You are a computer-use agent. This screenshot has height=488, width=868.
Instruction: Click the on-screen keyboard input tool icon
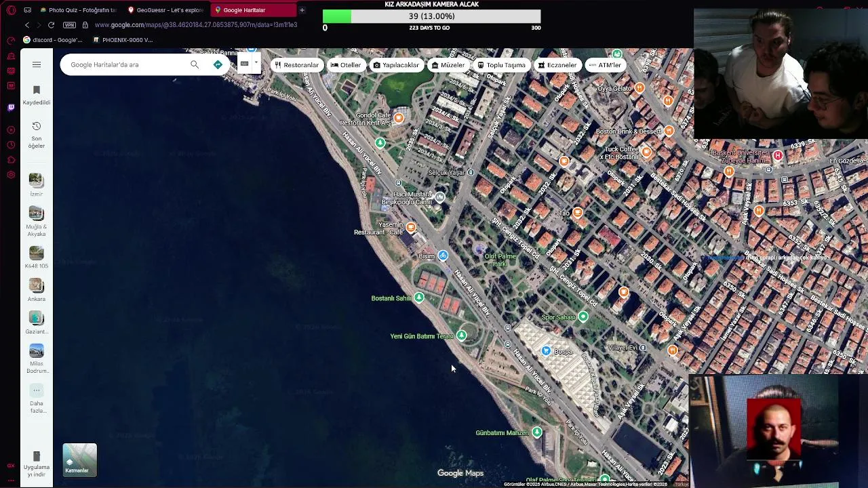click(244, 64)
